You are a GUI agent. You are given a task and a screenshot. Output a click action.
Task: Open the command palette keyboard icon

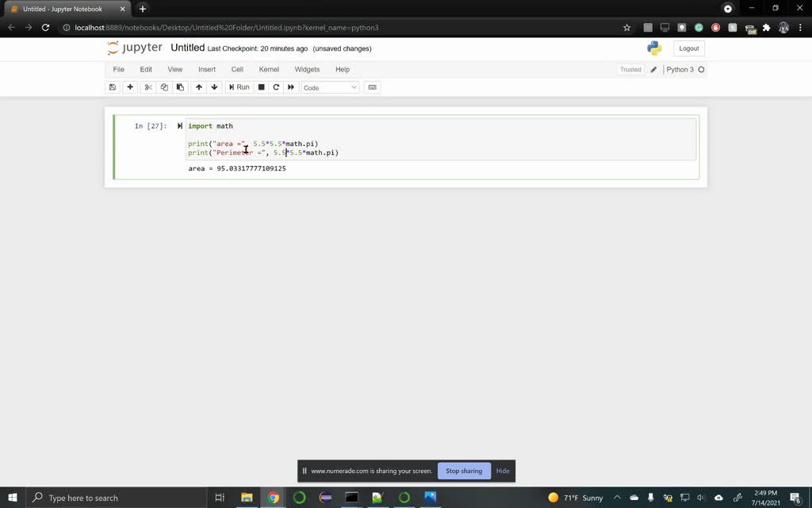click(372, 87)
